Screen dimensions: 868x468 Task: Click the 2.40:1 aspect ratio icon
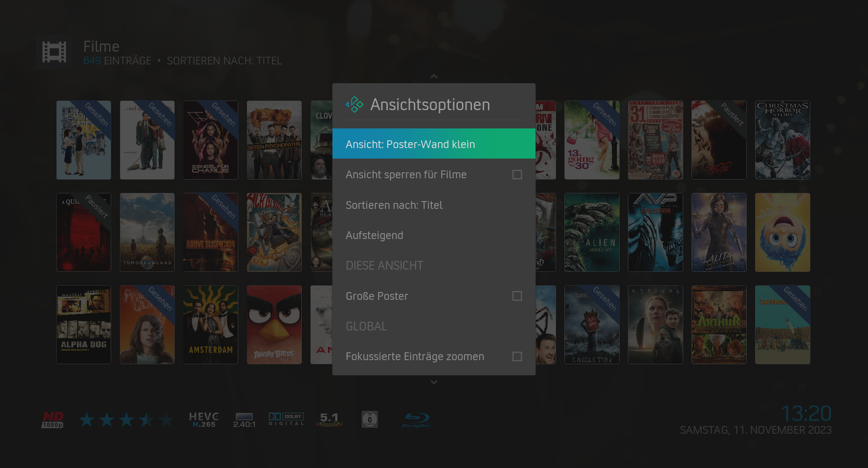click(x=244, y=420)
